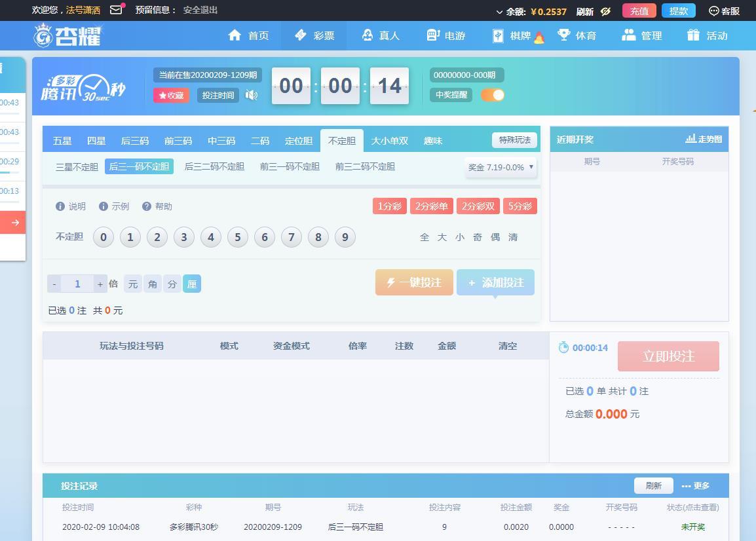Select 前三二码不定胆 play type
Screen dimensions: 756x541
(x=365, y=166)
